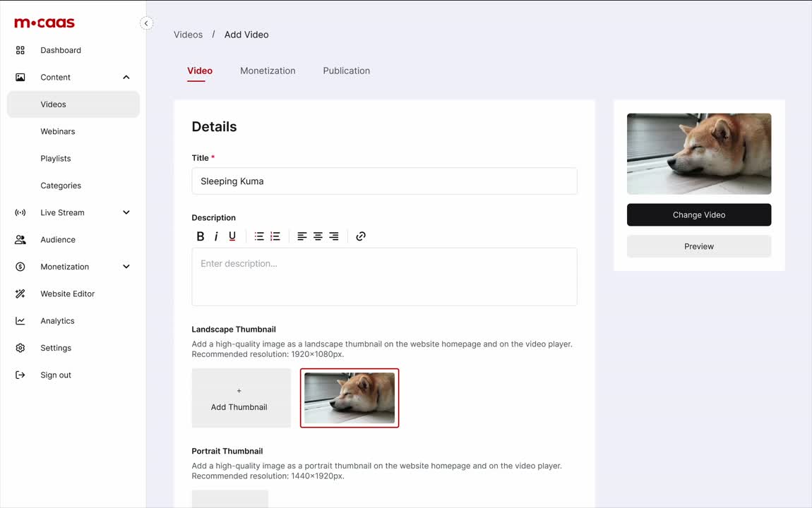
Task: Collapse the sidebar with arrow button
Action: click(x=146, y=23)
